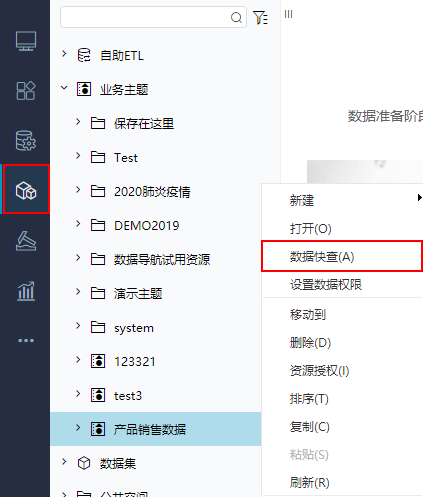Open the dashboard widgets sidebar icon
This screenshot has width=423, height=497.
tap(26, 91)
